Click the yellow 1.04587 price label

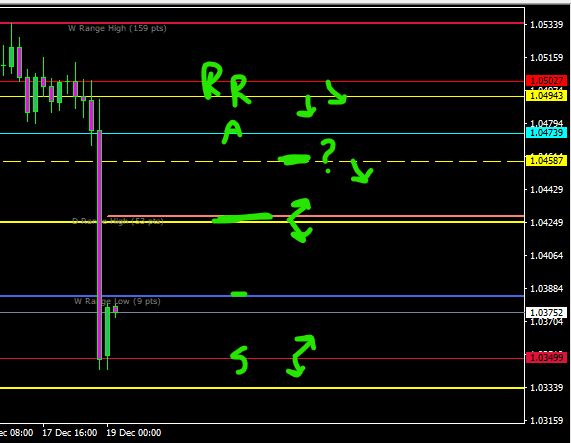click(x=546, y=161)
